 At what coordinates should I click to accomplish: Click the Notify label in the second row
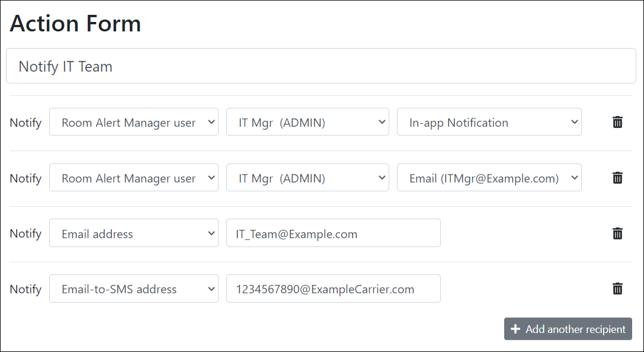[x=25, y=178]
